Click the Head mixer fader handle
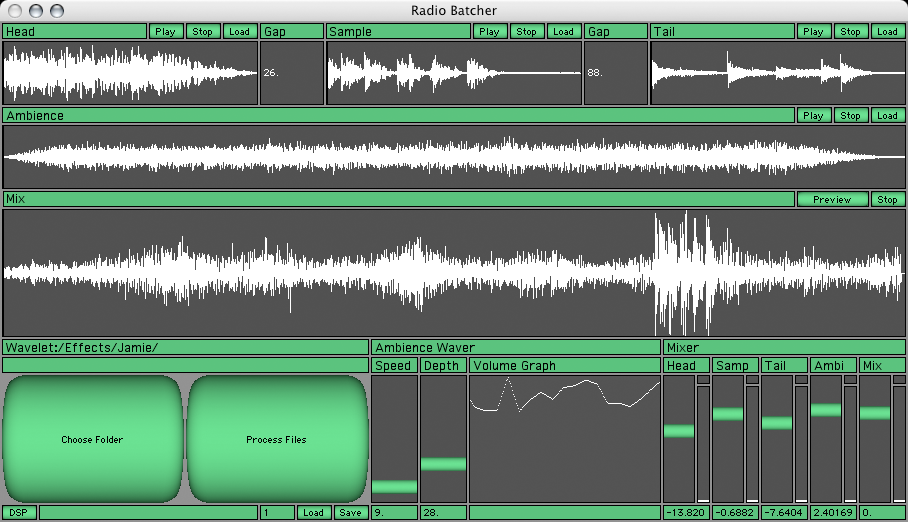Screen dimensions: 908x522 point(679,430)
